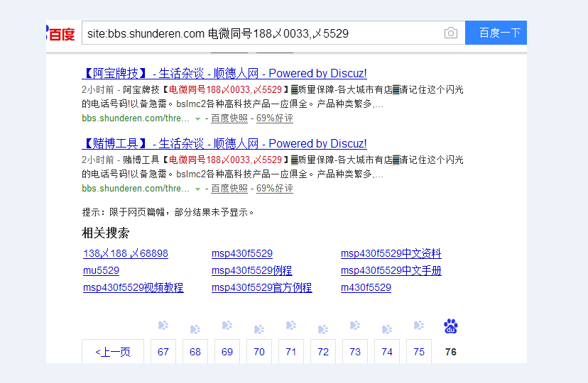
Task: Open the 【赌博工具】 result title
Action: pos(224,143)
